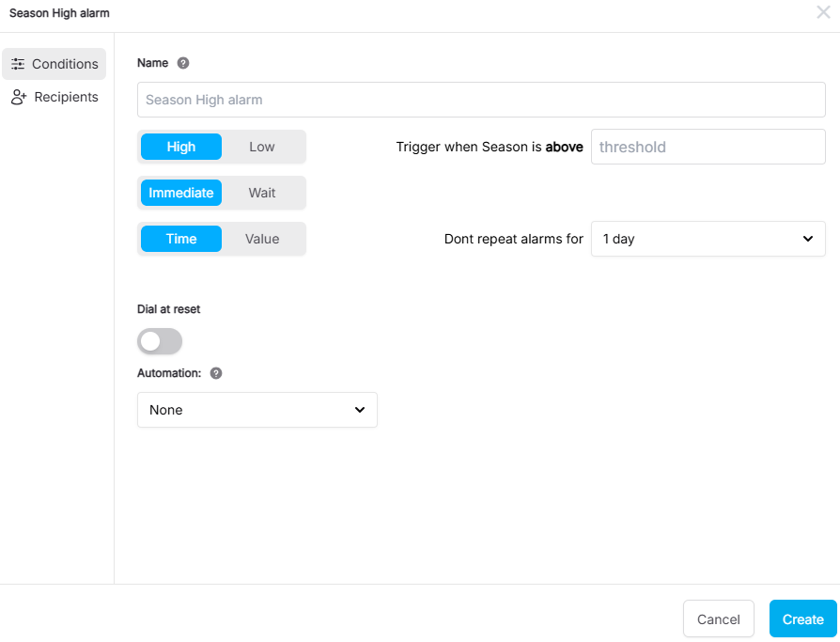Image resolution: width=840 pixels, height=642 pixels.
Task: Close the Season High alarm dialog
Action: 823,13
